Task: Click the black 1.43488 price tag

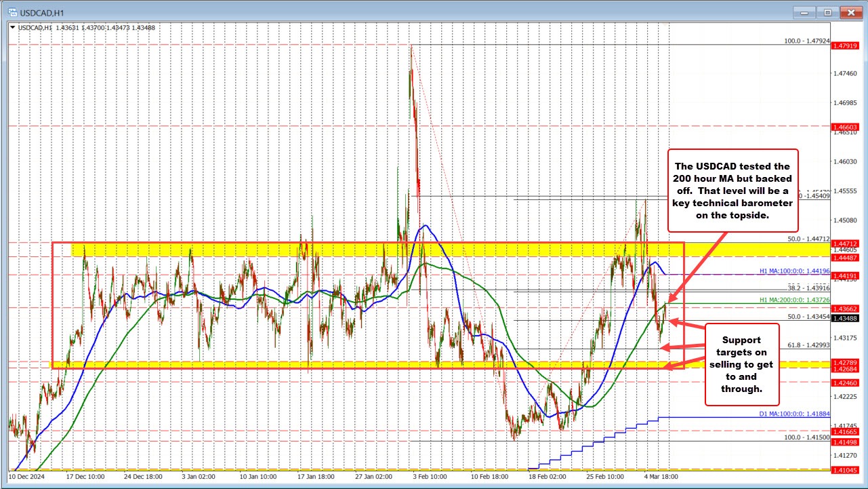Action: 846,319
